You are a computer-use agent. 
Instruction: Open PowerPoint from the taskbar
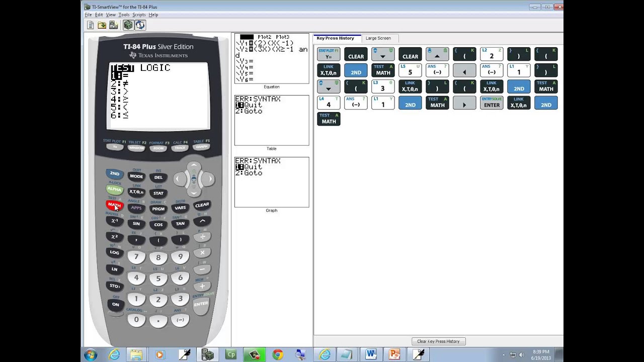coord(394,355)
